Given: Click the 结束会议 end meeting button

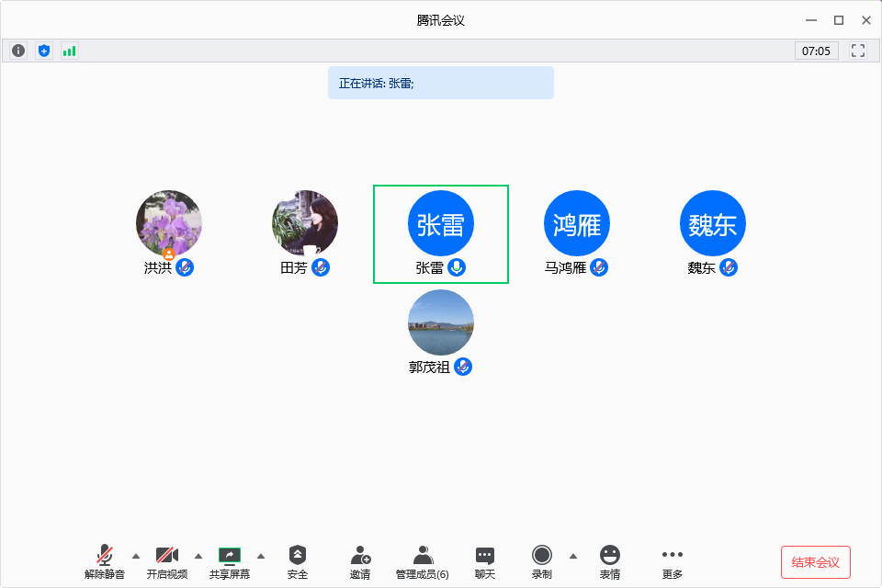Looking at the screenshot, I should 815,561.
